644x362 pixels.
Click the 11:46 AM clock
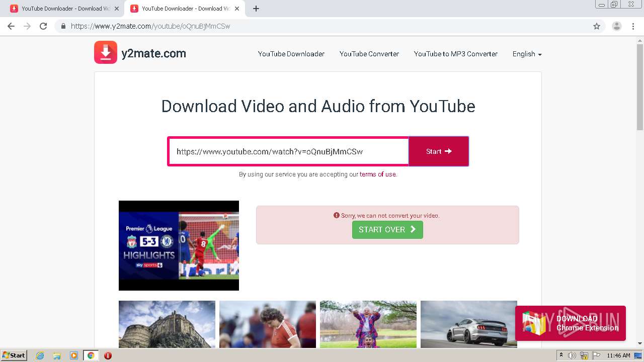(x=618, y=355)
